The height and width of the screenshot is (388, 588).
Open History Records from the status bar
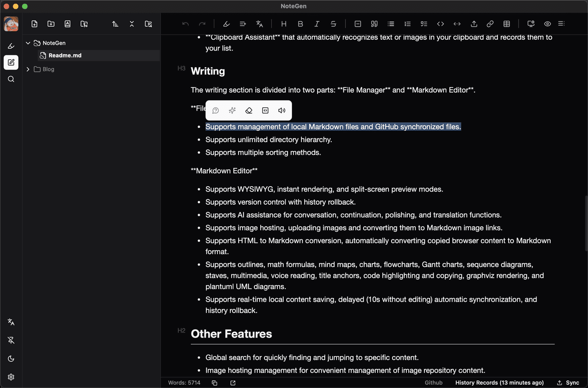[499, 383]
